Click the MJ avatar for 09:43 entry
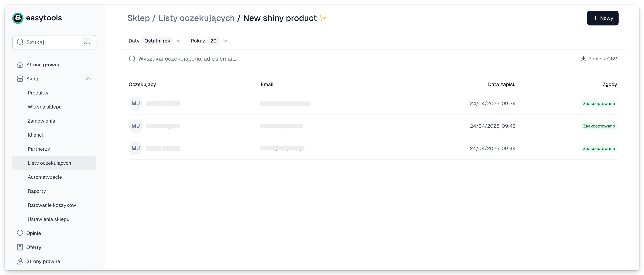This screenshot has height=275, width=644. point(135,126)
